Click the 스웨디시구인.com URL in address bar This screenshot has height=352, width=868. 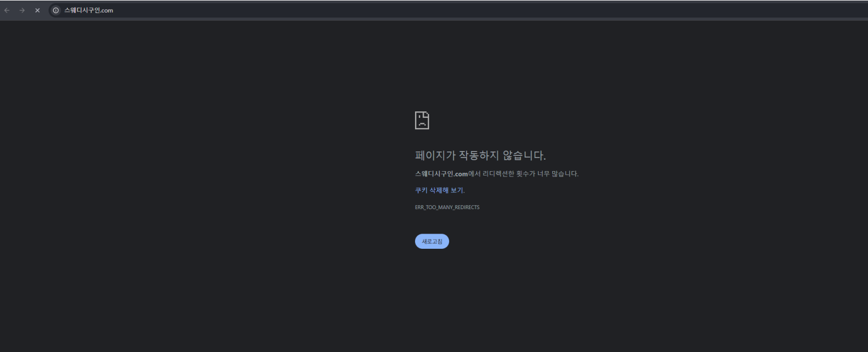[88, 10]
